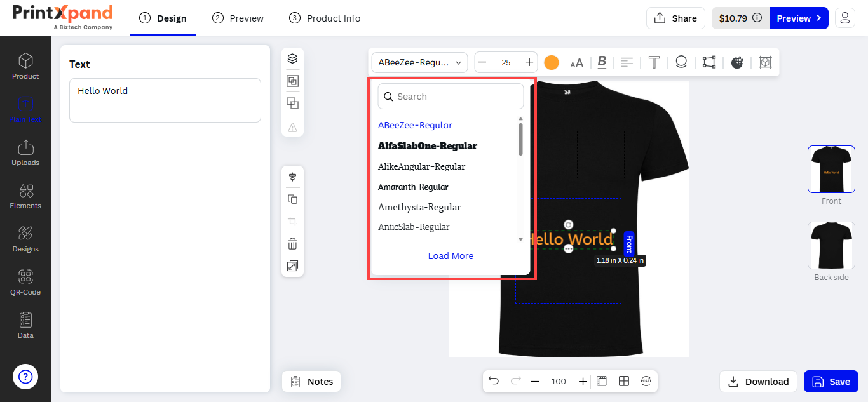
Task: Open the QR-Code sidebar tool
Action: click(25, 282)
